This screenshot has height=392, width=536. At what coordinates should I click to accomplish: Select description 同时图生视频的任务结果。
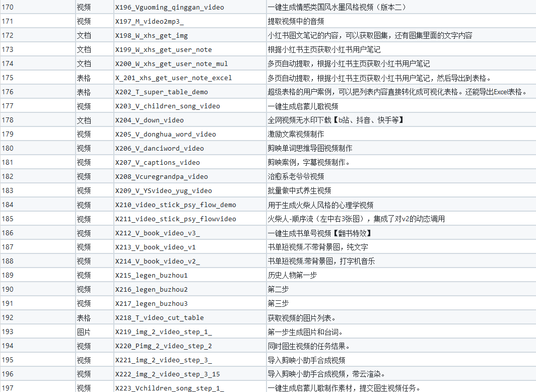pyautogui.click(x=309, y=346)
